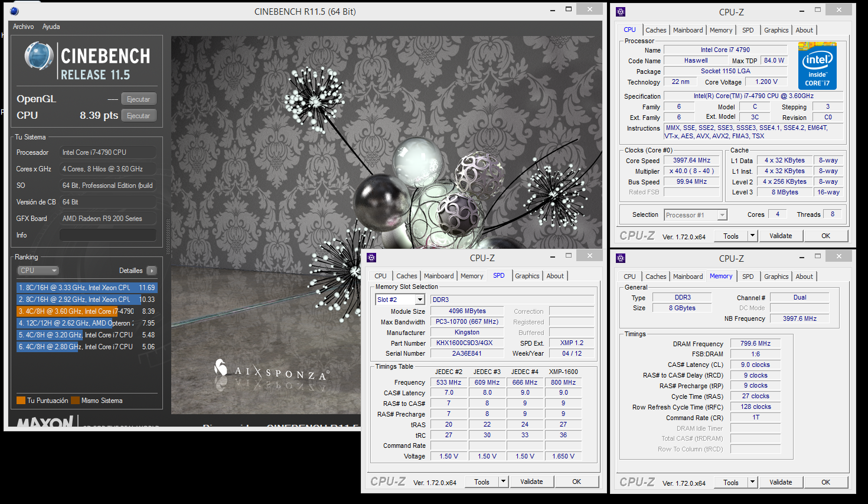Switch to Graphics tab in top-right CPU-Z window

(776, 30)
